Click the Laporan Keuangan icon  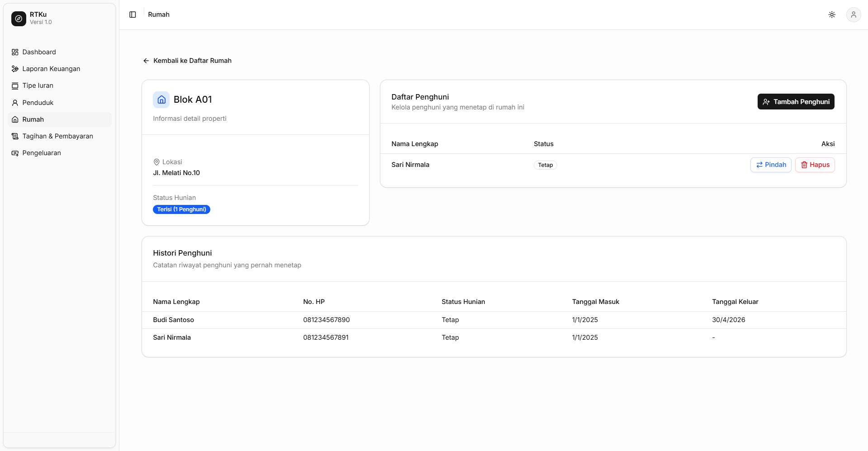[15, 69]
